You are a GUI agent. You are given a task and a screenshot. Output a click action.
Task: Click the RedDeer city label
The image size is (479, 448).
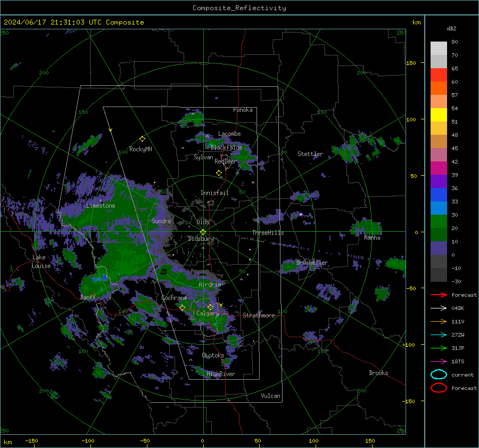click(226, 161)
